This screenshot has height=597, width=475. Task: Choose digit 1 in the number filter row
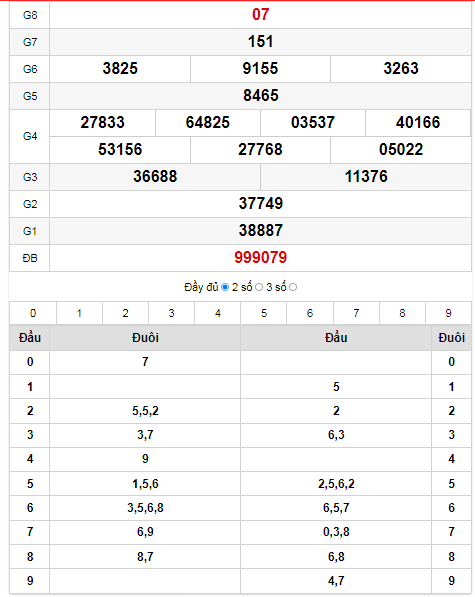click(x=79, y=313)
